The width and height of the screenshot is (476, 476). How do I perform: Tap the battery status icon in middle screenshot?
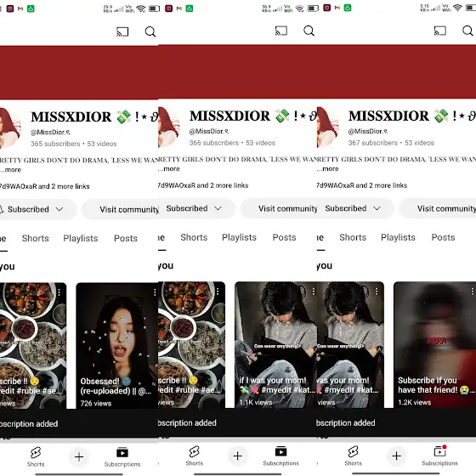tap(313, 8)
